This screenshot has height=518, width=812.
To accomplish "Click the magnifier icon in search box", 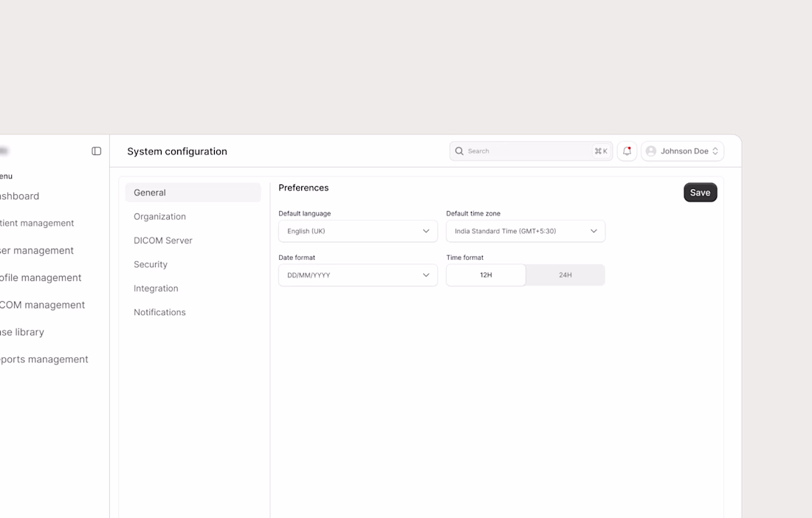I will (459, 151).
